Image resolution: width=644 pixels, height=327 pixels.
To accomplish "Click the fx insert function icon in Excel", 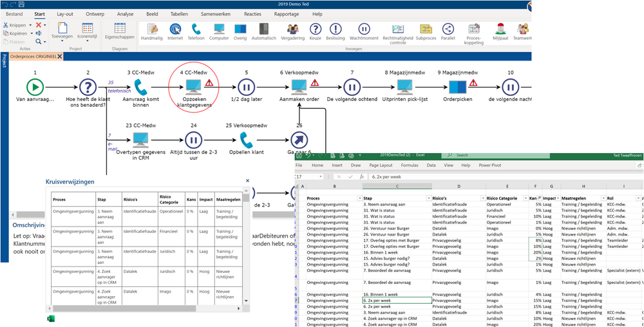I will point(362,177).
